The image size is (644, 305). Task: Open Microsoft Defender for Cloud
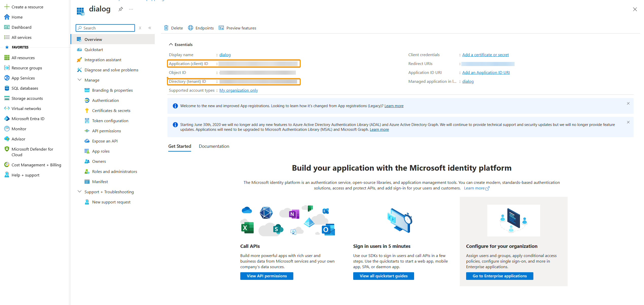click(32, 152)
